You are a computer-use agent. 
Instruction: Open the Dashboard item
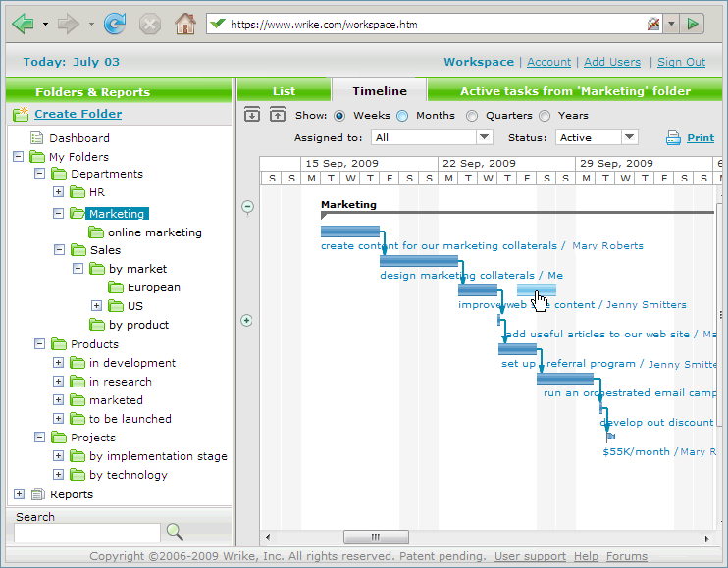pyautogui.click(x=78, y=138)
